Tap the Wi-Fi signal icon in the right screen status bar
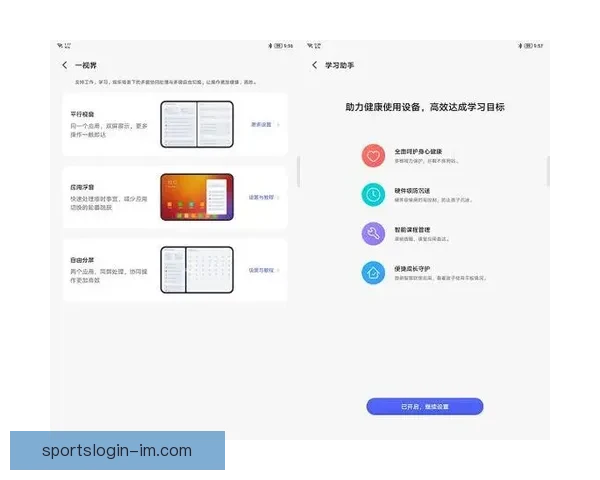 click(x=310, y=46)
